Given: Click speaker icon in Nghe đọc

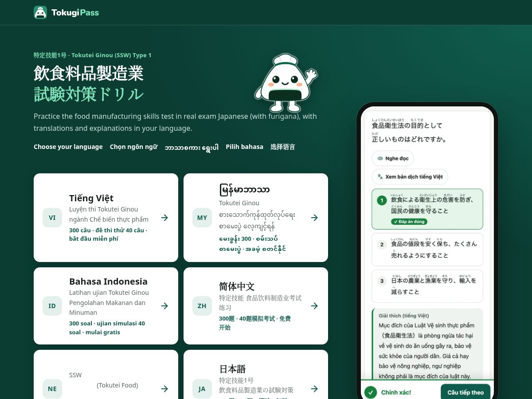Looking at the screenshot, I should pos(380,158).
